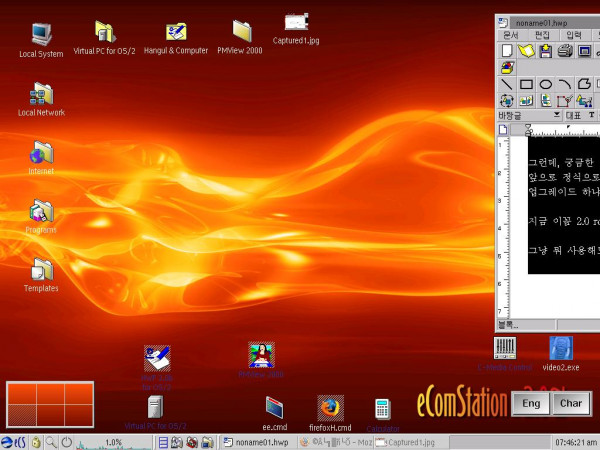
Task: Open the firefoxH.cmd desktop icon
Action: [330, 407]
